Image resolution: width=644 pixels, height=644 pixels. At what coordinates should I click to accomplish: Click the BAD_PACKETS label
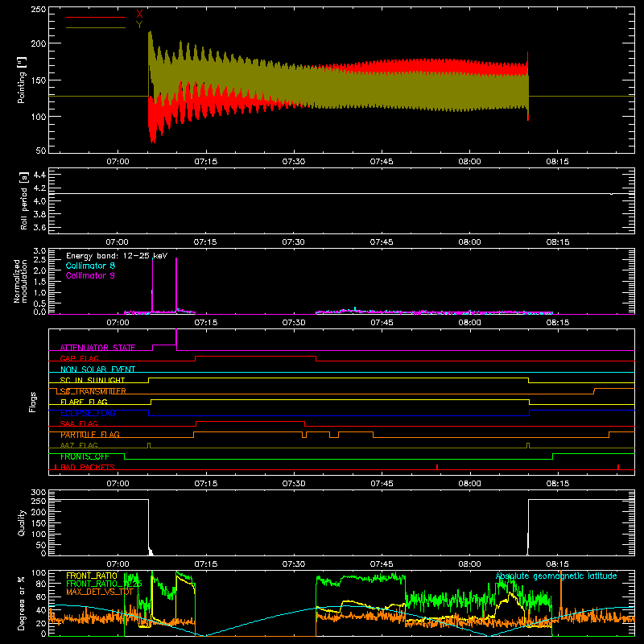pyautogui.click(x=88, y=467)
